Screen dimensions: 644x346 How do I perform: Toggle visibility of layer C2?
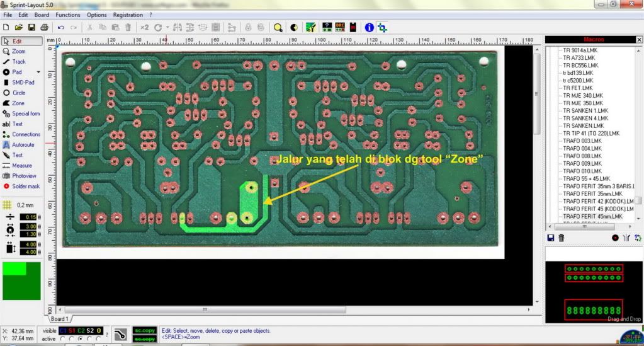click(81, 331)
